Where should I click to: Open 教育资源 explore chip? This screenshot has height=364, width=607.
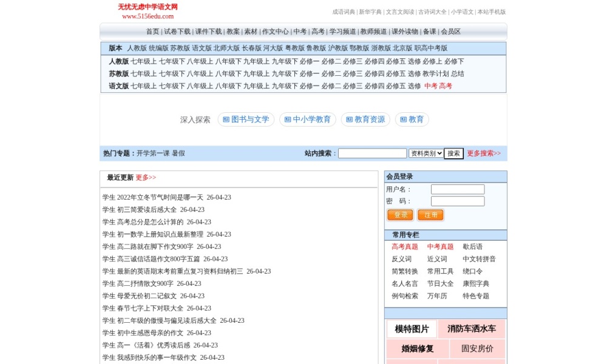coord(365,120)
